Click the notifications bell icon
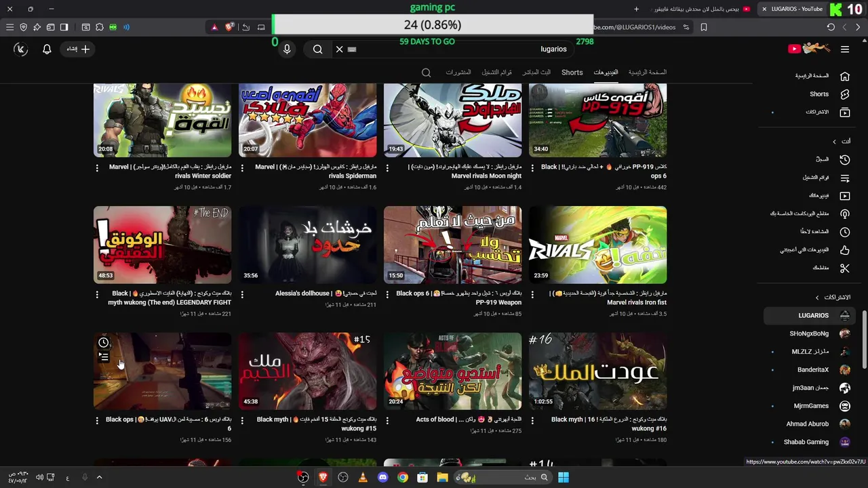The height and width of the screenshot is (488, 868). click(47, 49)
